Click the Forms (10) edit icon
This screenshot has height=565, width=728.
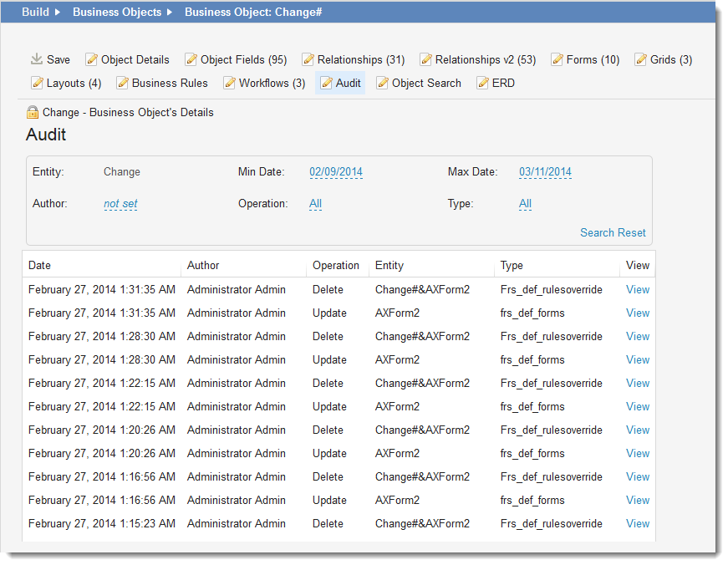(x=557, y=59)
